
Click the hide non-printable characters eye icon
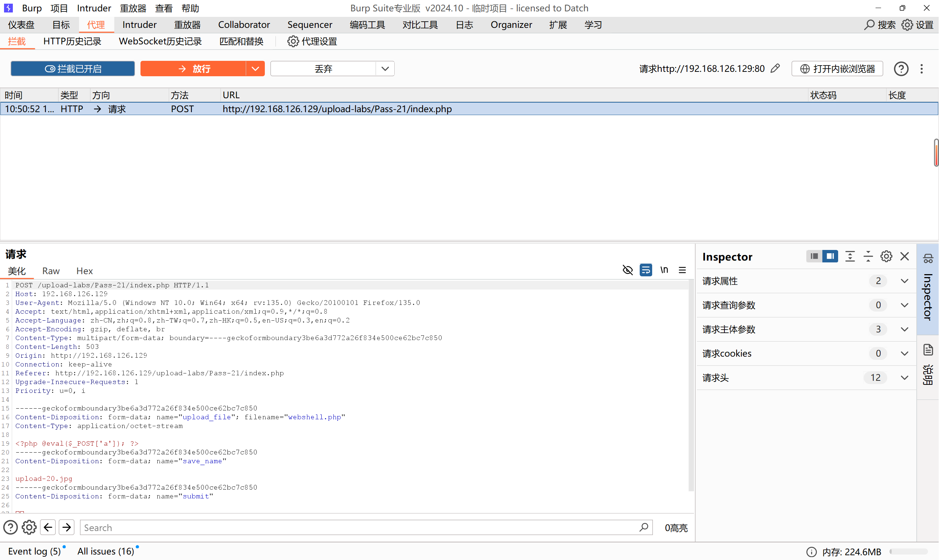pos(628,270)
